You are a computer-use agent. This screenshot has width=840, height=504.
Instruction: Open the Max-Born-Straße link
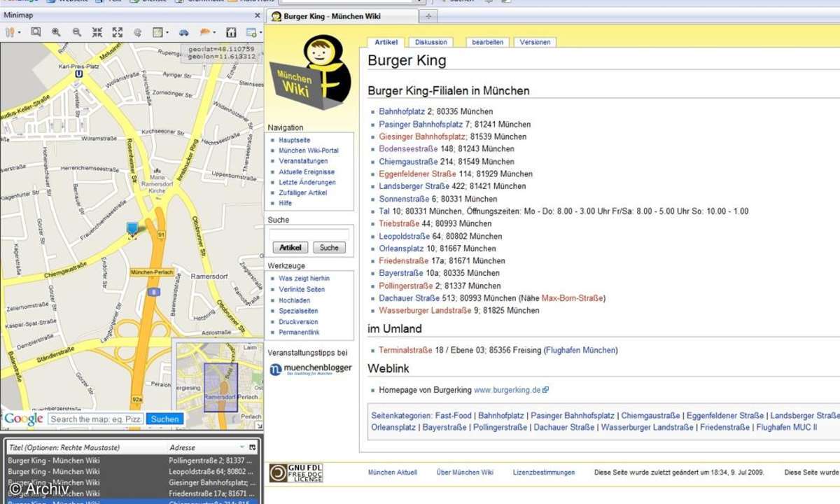[573, 298]
